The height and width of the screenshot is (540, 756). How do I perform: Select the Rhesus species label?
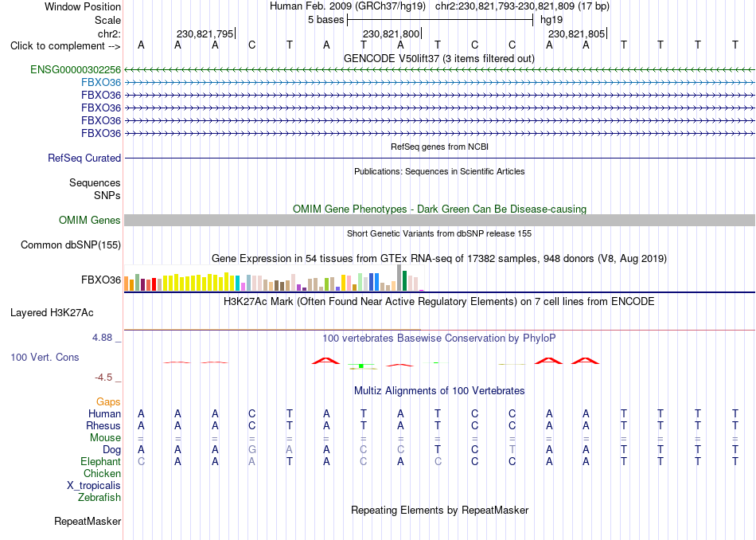pyautogui.click(x=103, y=426)
